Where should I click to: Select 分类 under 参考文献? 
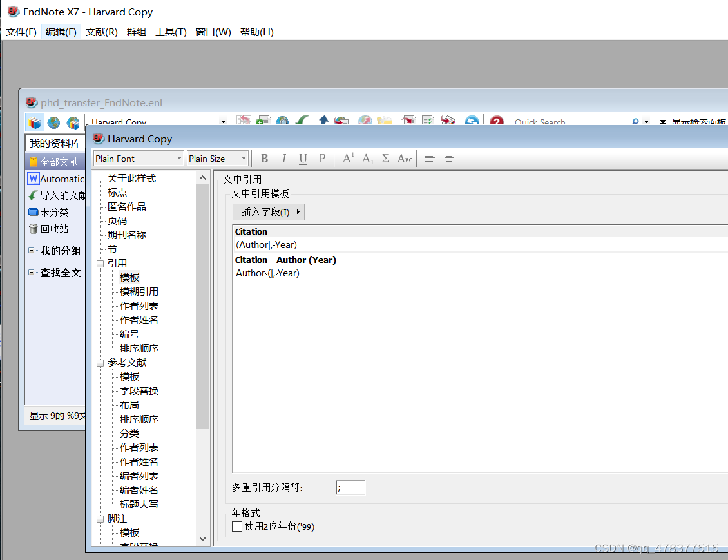click(129, 433)
